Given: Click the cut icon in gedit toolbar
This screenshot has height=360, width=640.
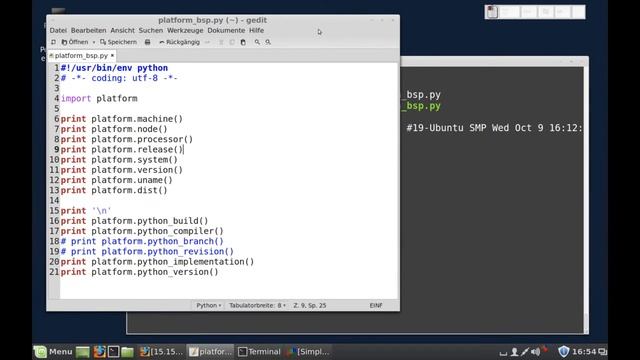Looking at the screenshot, I should tap(221, 42).
